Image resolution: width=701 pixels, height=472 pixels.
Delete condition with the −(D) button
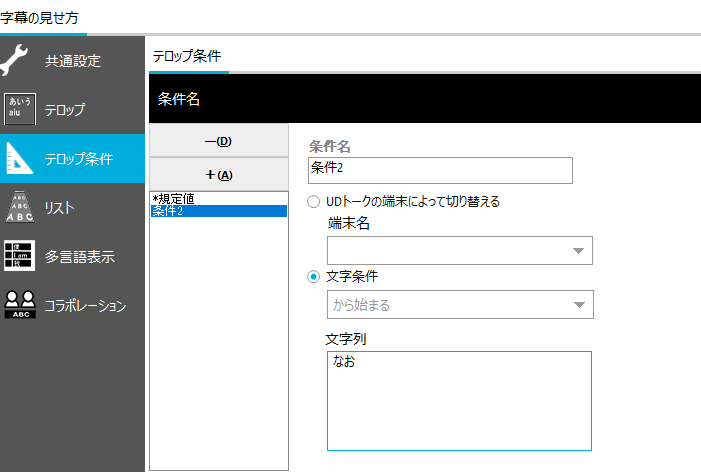point(219,141)
